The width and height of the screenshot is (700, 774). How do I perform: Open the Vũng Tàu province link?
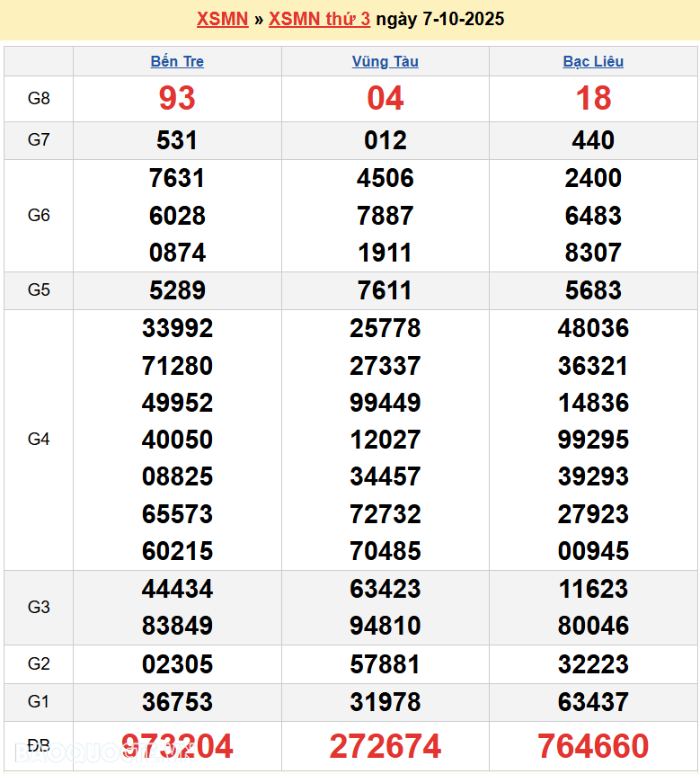pos(385,61)
